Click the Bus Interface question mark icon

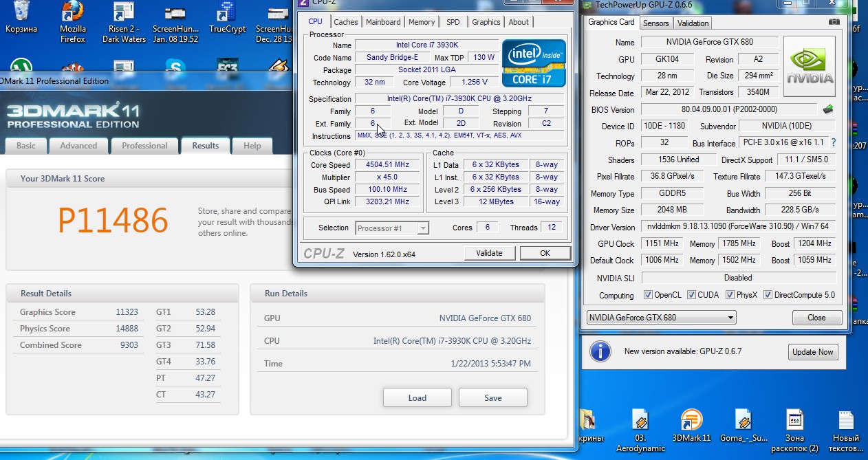834,143
